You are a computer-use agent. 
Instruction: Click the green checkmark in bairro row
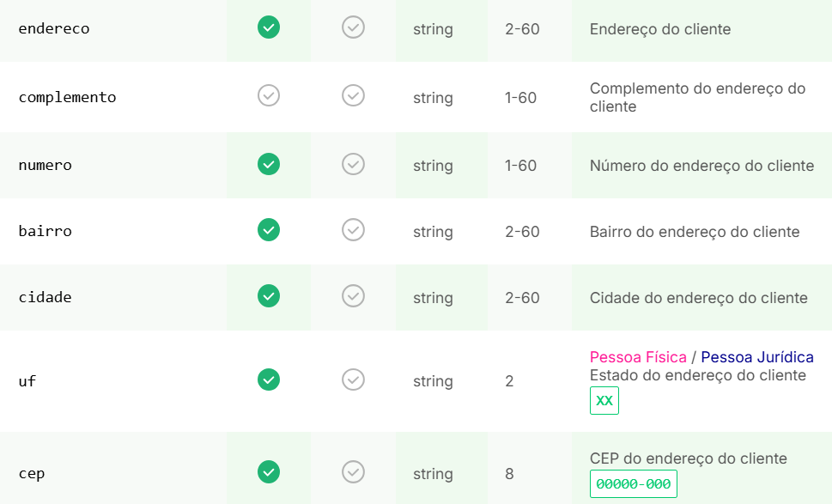click(x=269, y=230)
